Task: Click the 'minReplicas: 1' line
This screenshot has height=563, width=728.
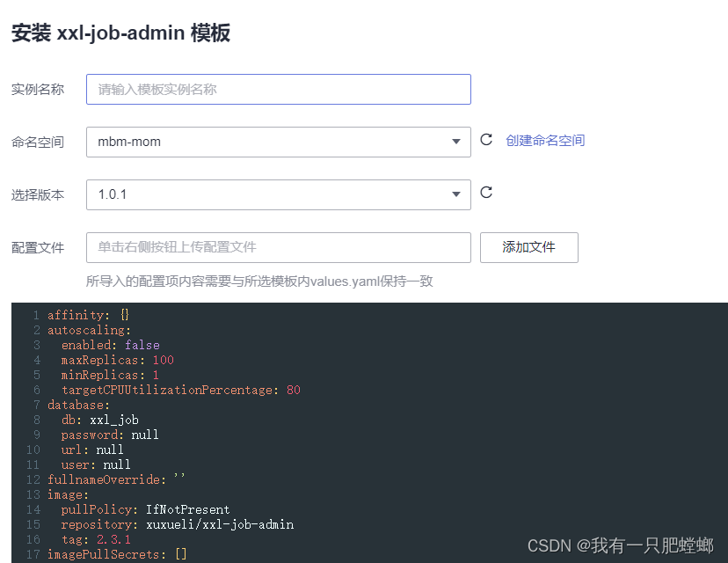Action: (110, 375)
